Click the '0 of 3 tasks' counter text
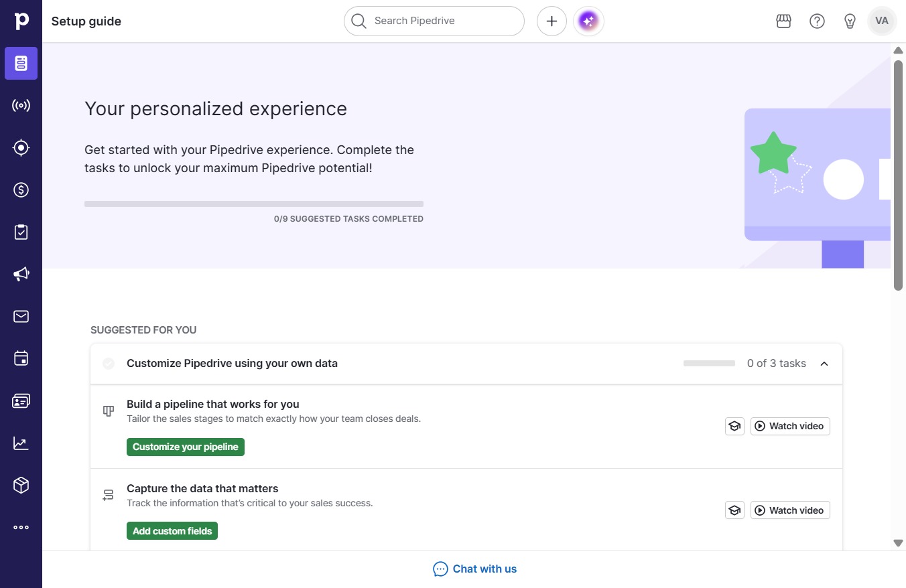The width and height of the screenshot is (906, 588). (x=777, y=364)
